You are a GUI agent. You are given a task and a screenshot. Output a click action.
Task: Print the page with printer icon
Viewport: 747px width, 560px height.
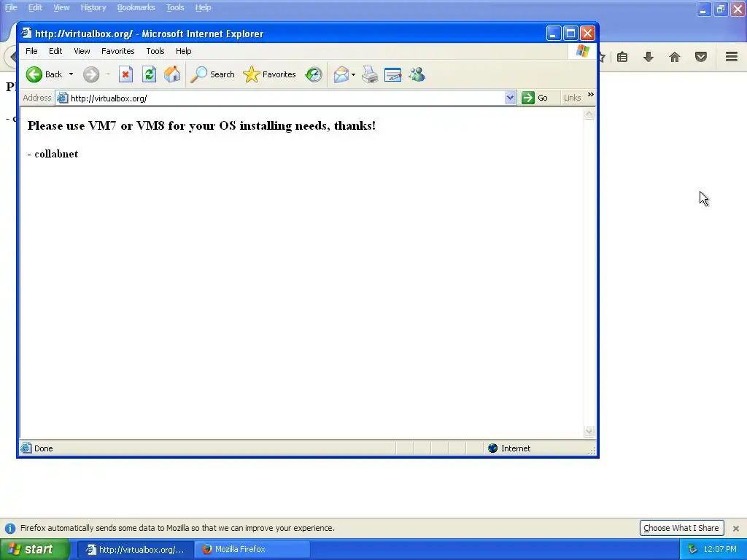point(370,74)
